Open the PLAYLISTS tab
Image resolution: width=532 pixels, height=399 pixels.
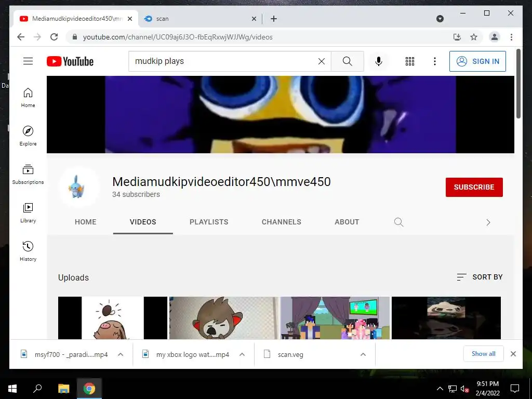(209, 222)
